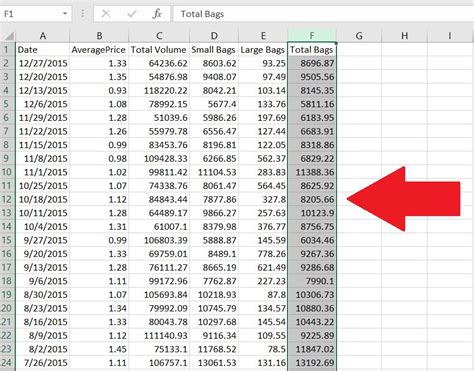This screenshot has width=474, height=371.
Task: Click average price cell 1.45
Action: click(x=99, y=349)
